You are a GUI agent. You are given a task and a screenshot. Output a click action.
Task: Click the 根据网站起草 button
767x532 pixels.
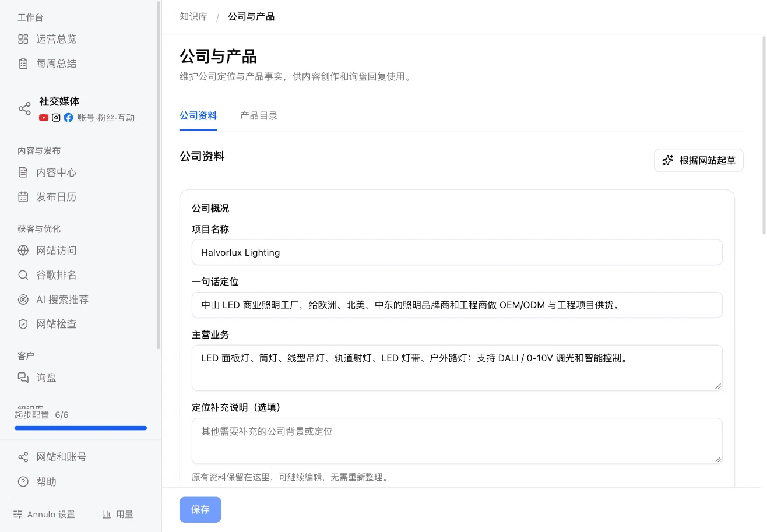click(x=699, y=160)
